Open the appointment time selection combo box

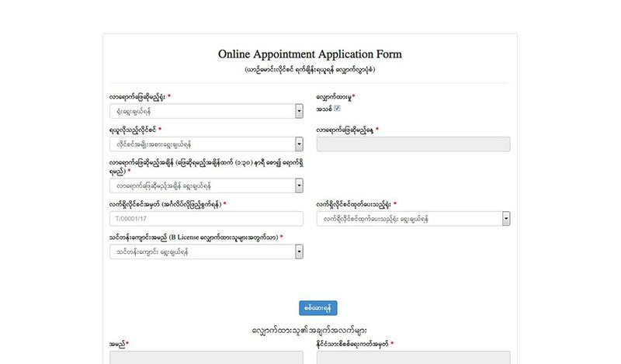coord(202,185)
